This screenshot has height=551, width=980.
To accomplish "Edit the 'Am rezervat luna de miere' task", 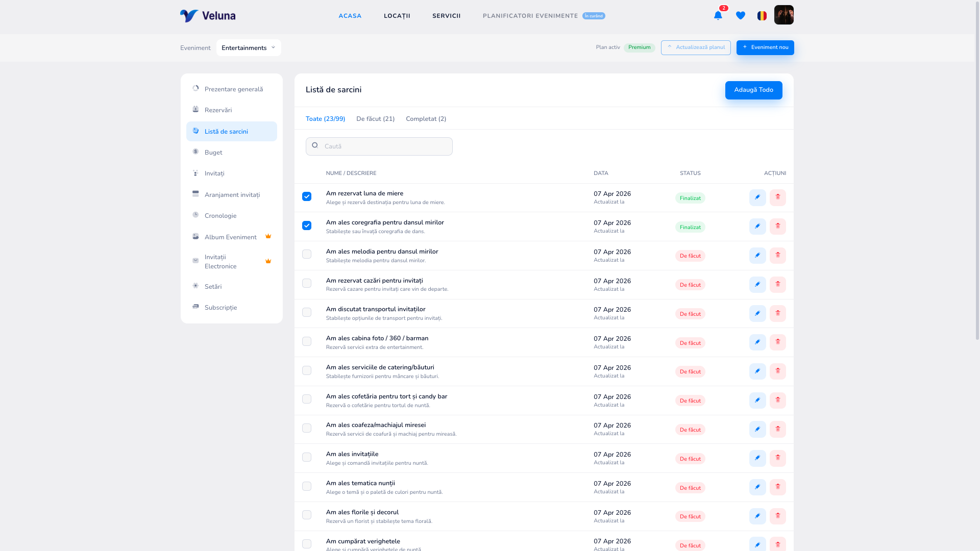I will [757, 197].
